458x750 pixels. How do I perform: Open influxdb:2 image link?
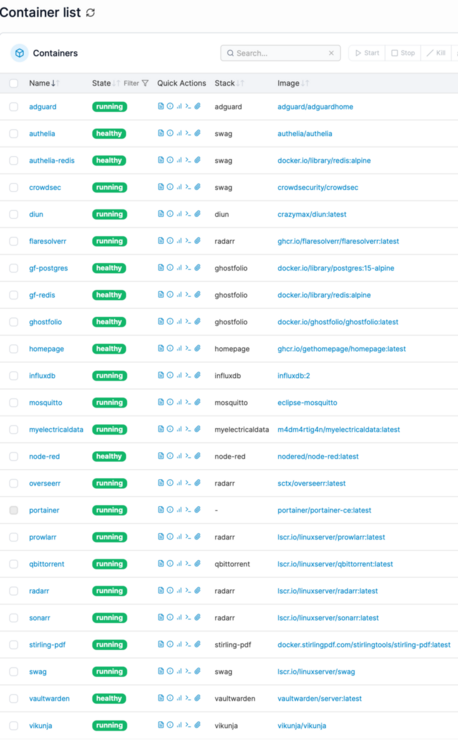294,376
